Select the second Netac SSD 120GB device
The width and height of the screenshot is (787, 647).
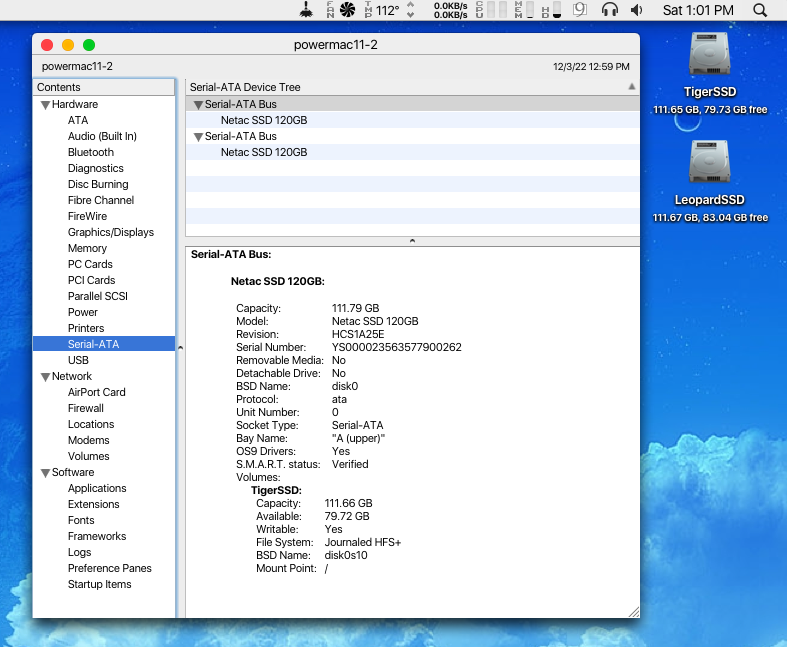(264, 152)
